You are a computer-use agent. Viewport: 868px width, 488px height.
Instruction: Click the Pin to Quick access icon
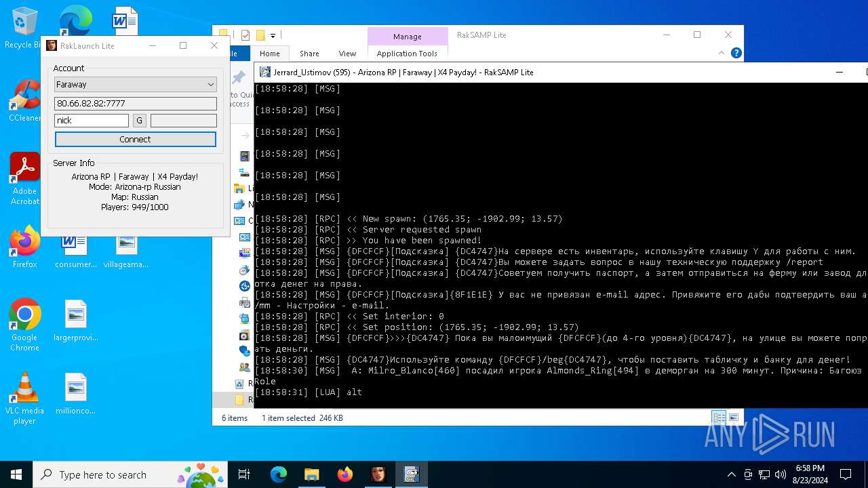pos(239,78)
